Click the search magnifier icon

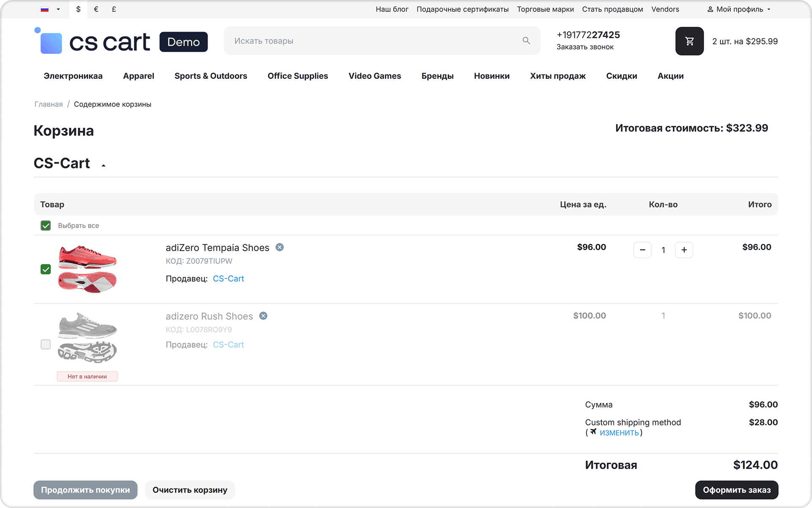point(526,41)
